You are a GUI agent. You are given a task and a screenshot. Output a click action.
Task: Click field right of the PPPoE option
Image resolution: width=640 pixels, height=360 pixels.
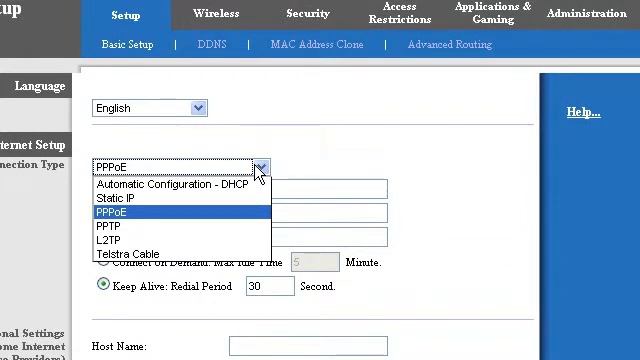tap(329, 213)
